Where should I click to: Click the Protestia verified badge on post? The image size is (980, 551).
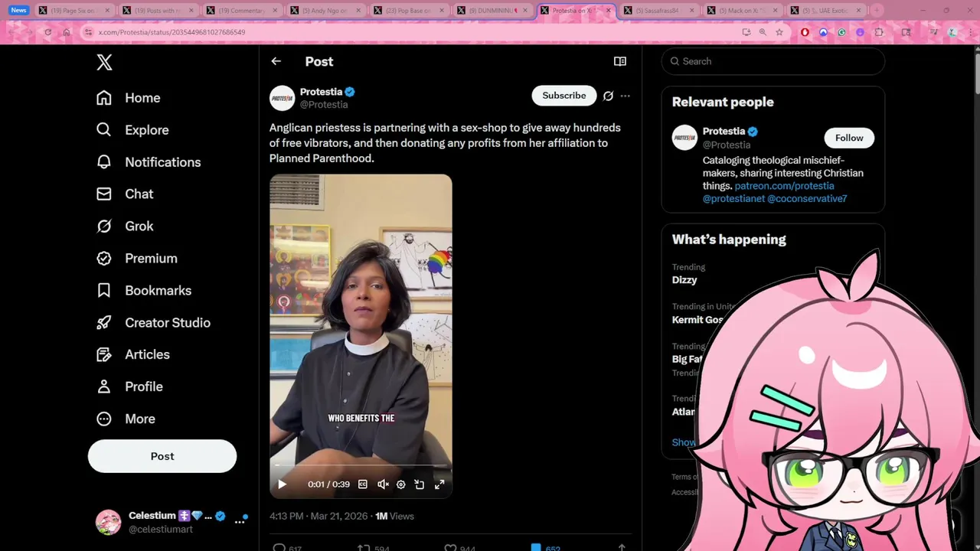coord(350,92)
